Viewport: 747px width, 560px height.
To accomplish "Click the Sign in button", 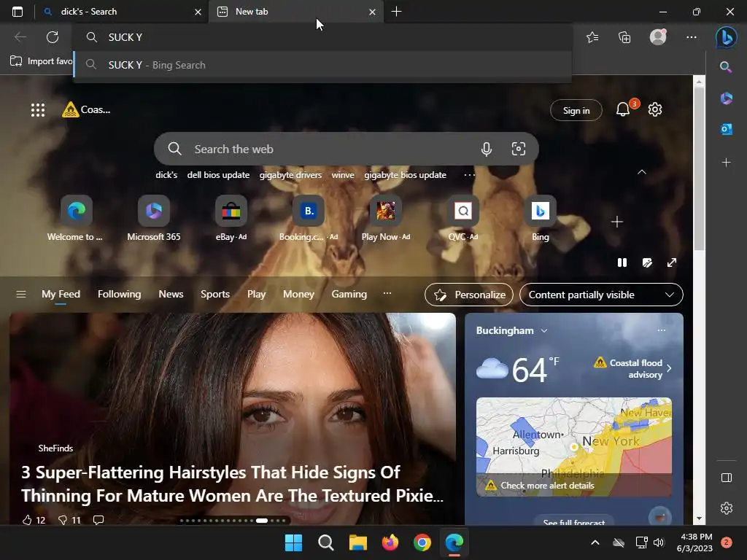I will (x=576, y=111).
